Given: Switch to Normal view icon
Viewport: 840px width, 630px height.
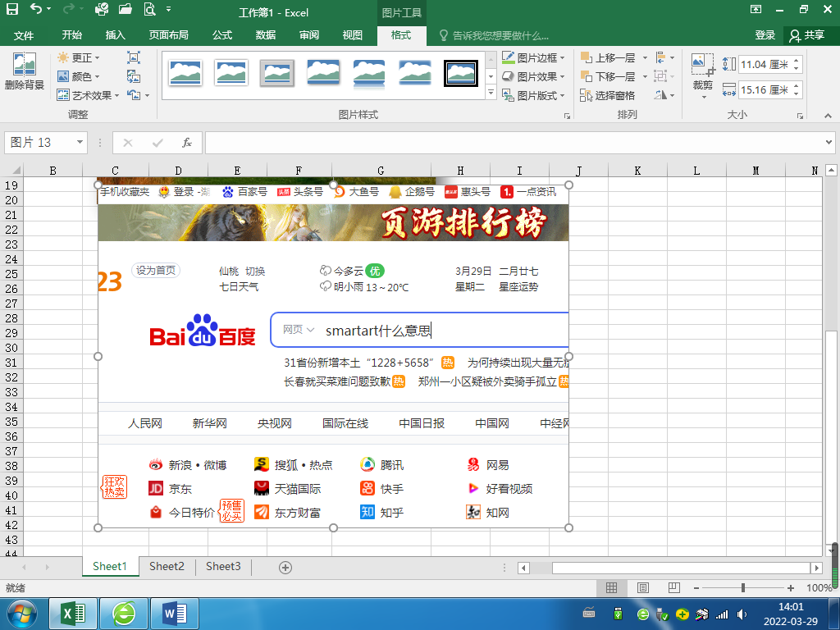Looking at the screenshot, I should click(x=611, y=587).
